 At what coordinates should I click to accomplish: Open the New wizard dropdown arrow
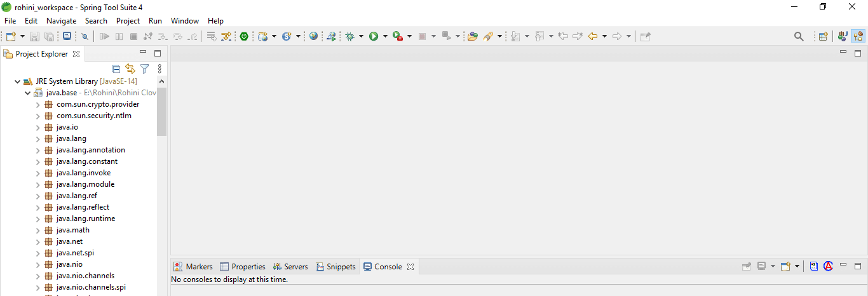pos(23,36)
